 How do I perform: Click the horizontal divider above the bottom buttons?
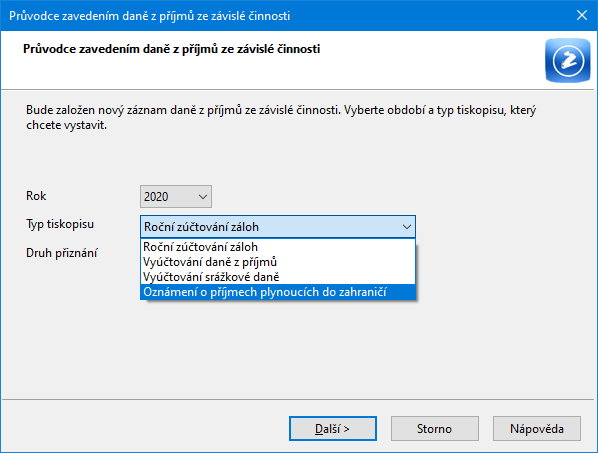coord(297,399)
